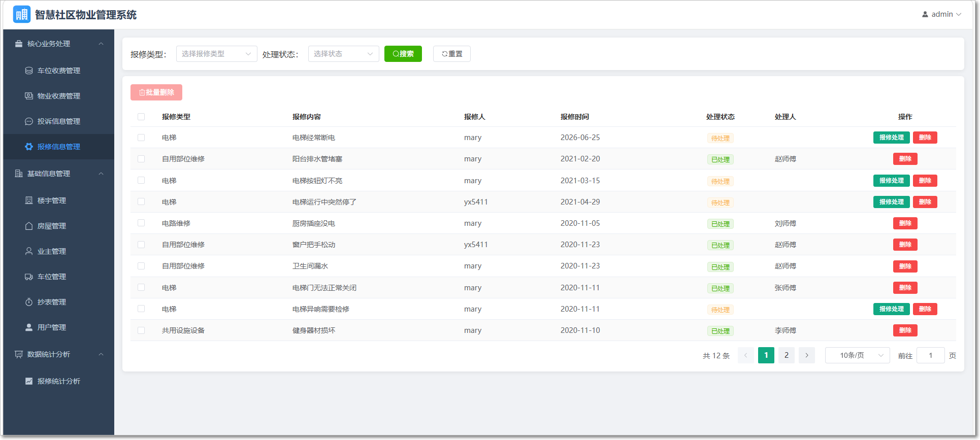This screenshot has height=440, width=980.
Task: Click the admin user avatar icon
Action: coord(925,14)
